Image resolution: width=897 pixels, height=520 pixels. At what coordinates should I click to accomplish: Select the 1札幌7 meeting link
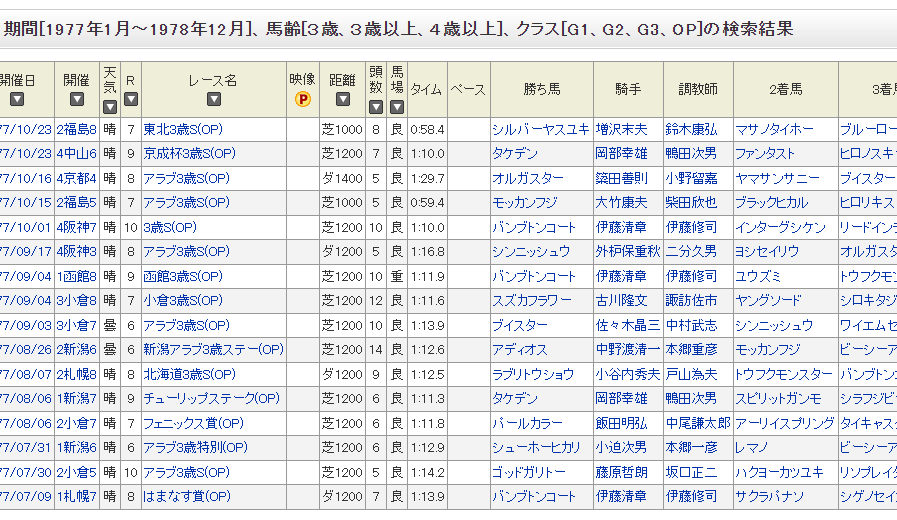(77, 497)
